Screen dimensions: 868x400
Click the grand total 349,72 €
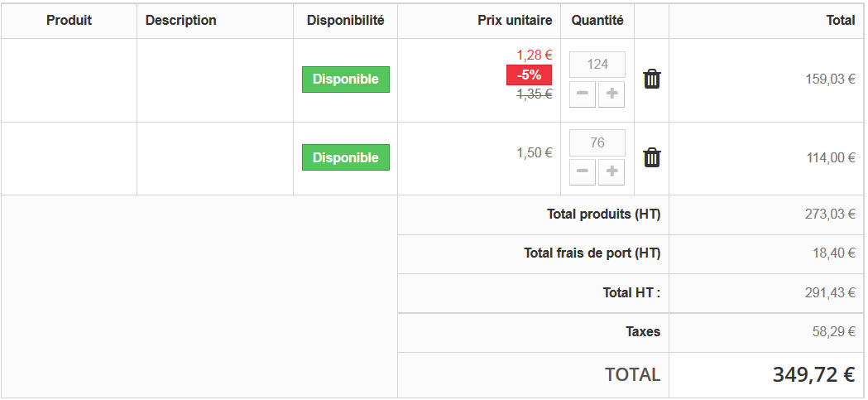click(813, 374)
